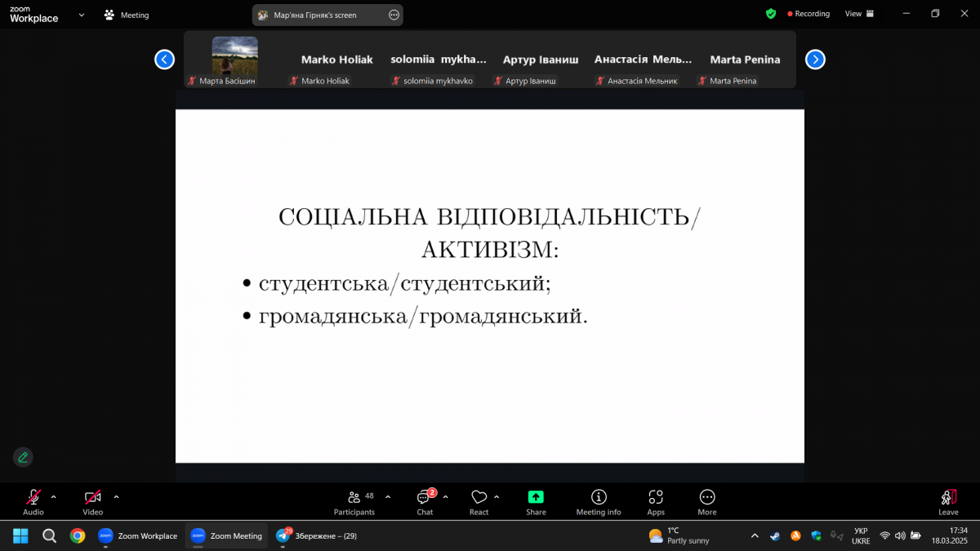
Task: Click the green Share screen icon
Action: click(536, 496)
